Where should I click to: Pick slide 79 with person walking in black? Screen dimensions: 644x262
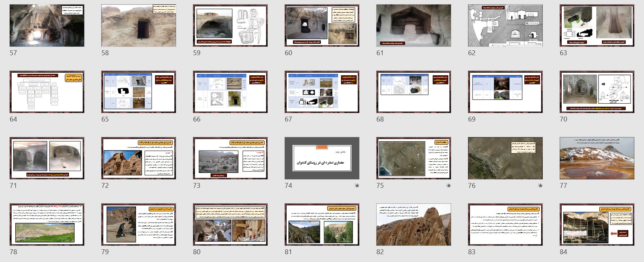139,225
